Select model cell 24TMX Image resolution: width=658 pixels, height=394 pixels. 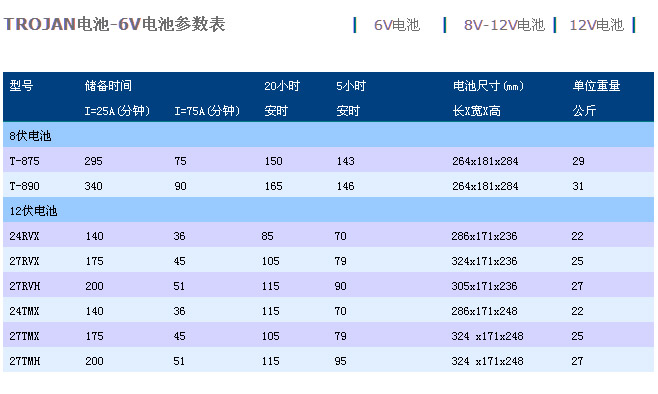click(x=24, y=311)
